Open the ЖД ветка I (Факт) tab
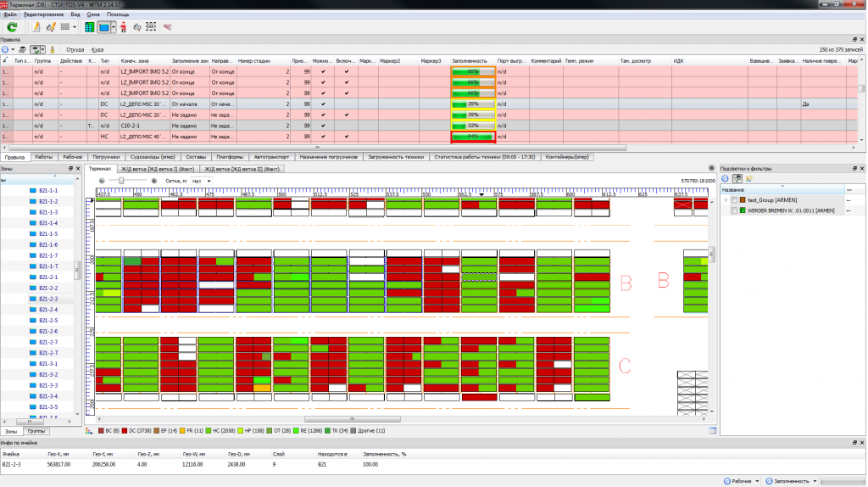The image size is (868, 487). tap(157, 169)
